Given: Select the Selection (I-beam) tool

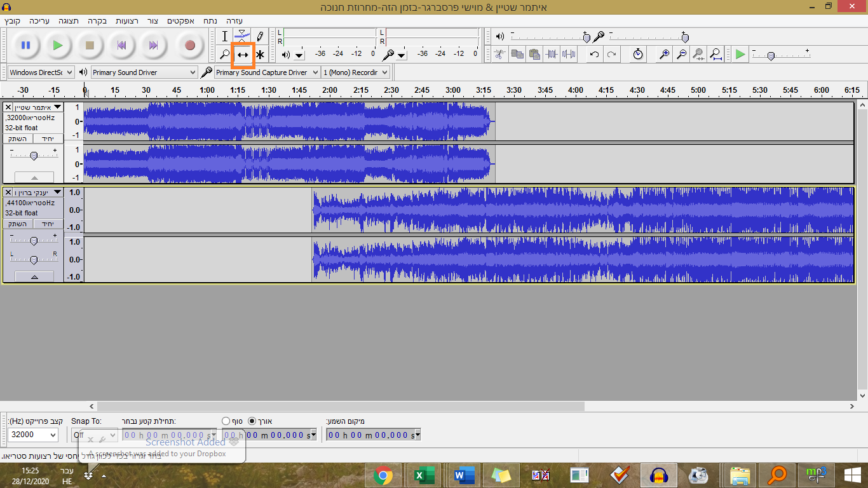Looking at the screenshot, I should tap(225, 36).
